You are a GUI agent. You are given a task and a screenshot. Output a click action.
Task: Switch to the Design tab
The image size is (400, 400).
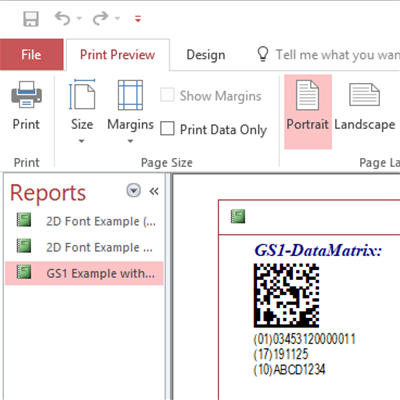[206, 55]
